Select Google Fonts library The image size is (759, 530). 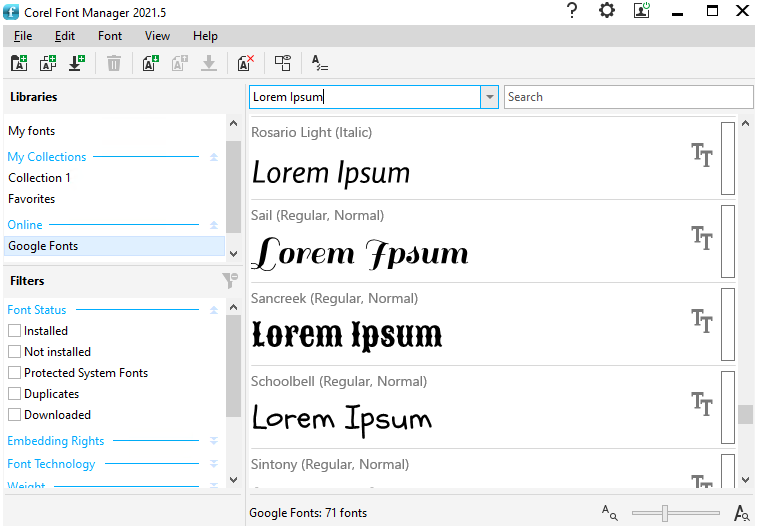point(43,246)
